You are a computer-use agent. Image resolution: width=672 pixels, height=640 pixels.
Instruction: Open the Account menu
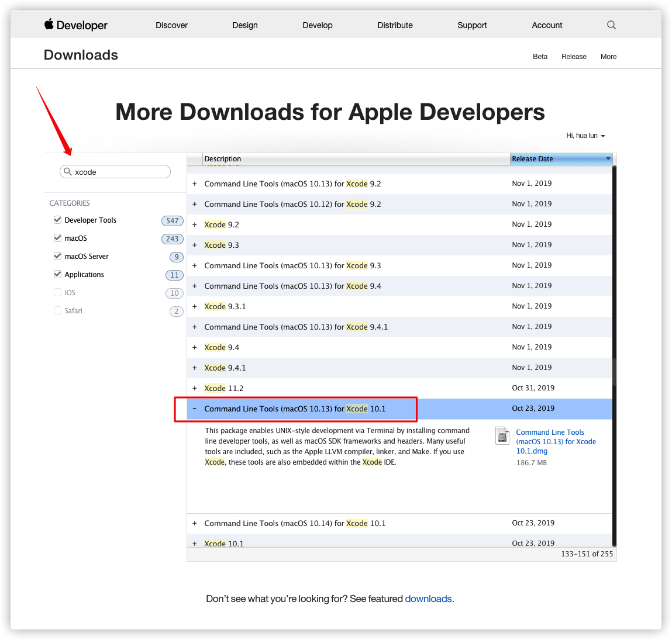coord(547,25)
